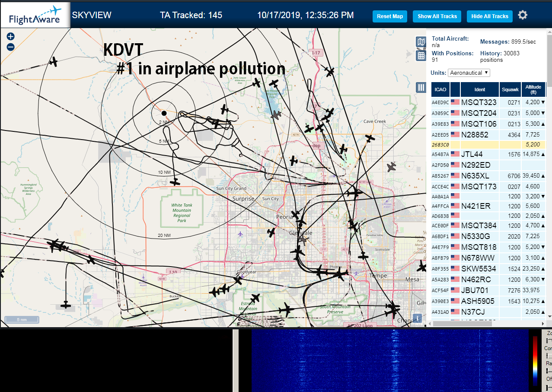Select the AD6838 ICAO row
Screen dimensions: 552x392
click(x=488, y=216)
